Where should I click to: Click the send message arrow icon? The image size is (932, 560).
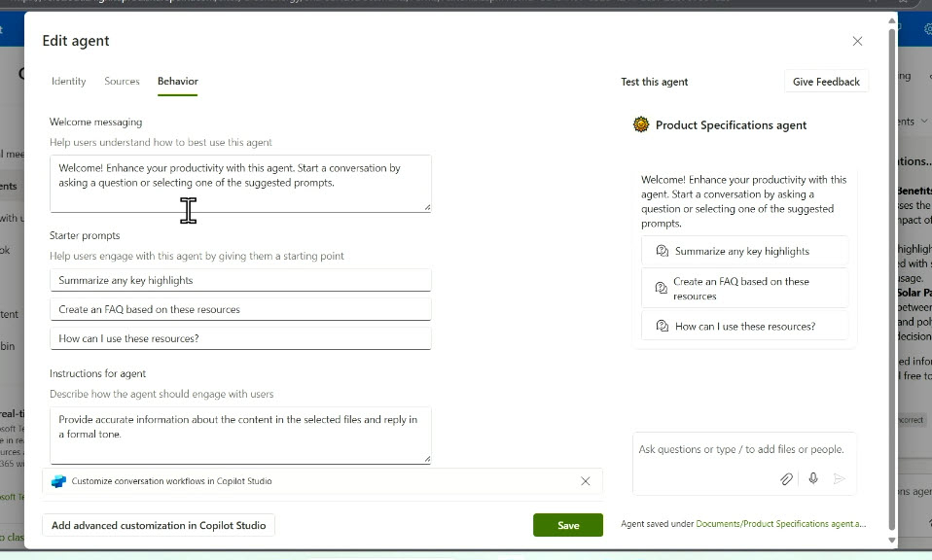(x=840, y=478)
